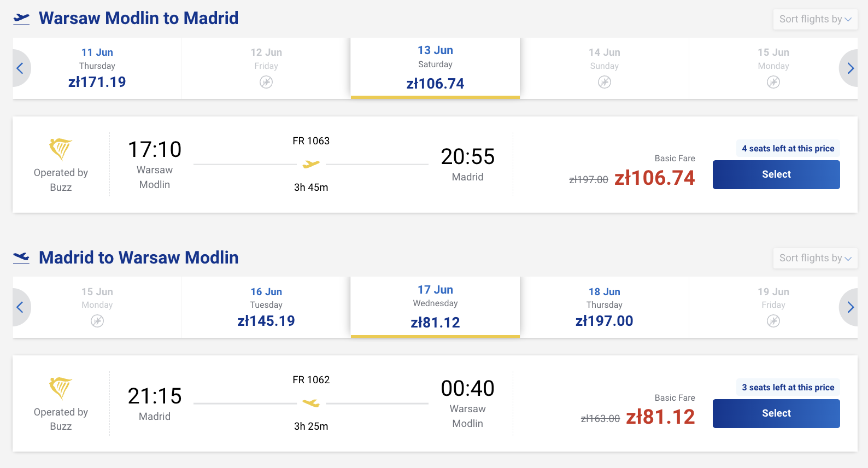The image size is (868, 468).
Task: Click previous dates arrow for outbound flights
Action: pyautogui.click(x=21, y=68)
